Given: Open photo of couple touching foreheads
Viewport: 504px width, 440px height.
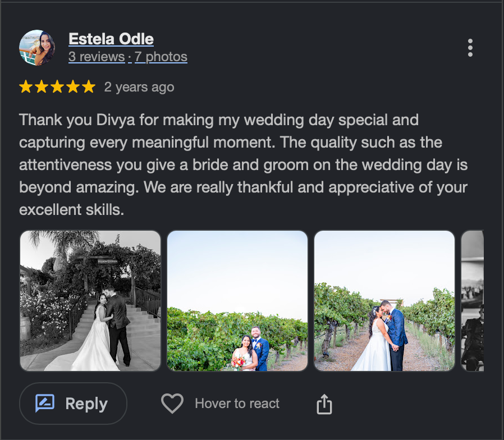Looking at the screenshot, I should [x=384, y=300].
